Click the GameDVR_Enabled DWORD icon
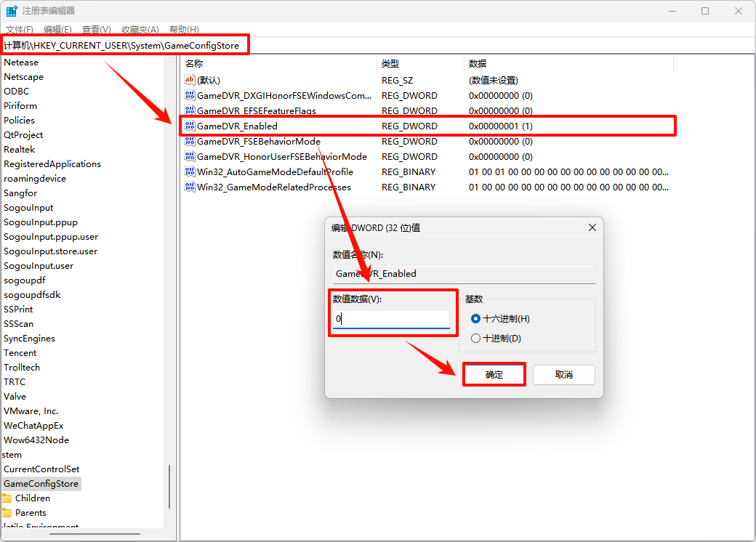Viewport: 756px width, 542px height. click(x=188, y=126)
